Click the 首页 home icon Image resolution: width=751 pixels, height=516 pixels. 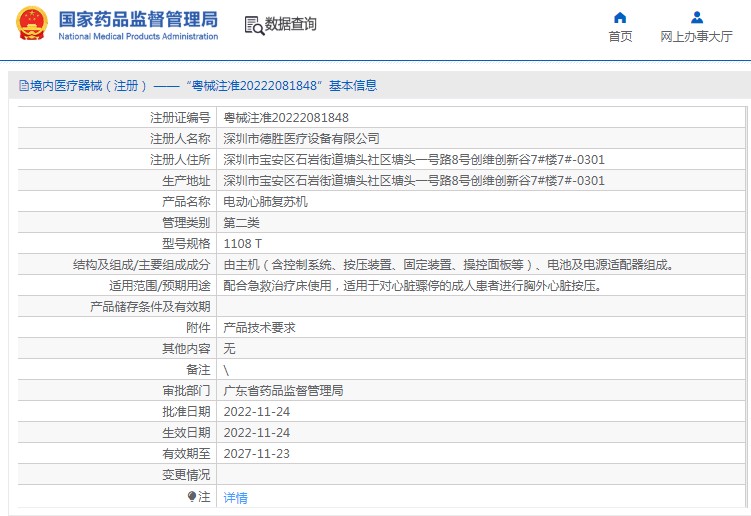tap(620, 18)
